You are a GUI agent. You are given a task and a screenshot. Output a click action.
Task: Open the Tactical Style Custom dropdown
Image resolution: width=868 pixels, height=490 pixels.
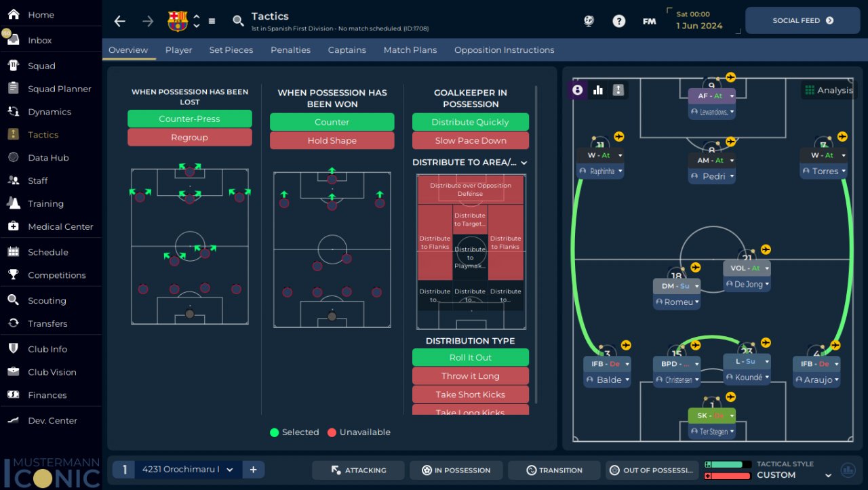(827, 475)
